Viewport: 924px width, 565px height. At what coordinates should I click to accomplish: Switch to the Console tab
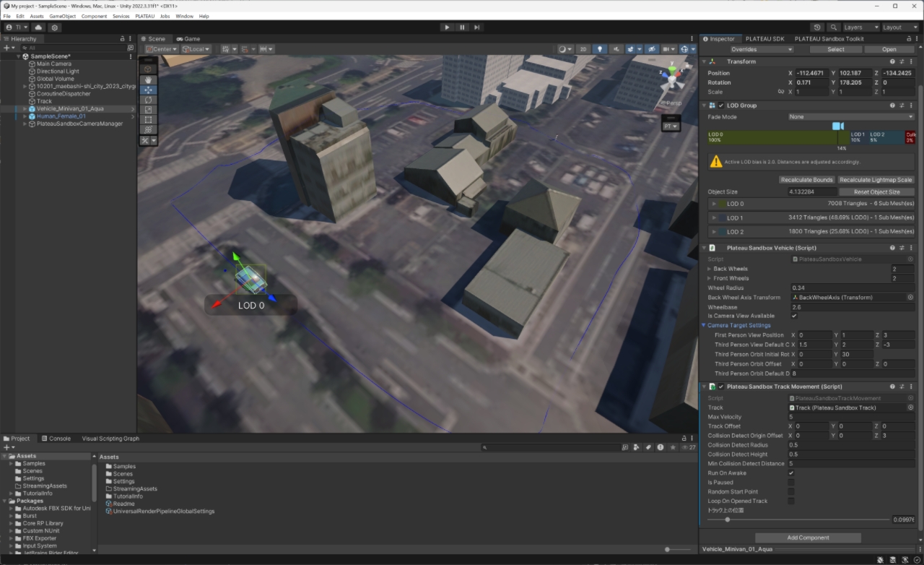tap(56, 439)
